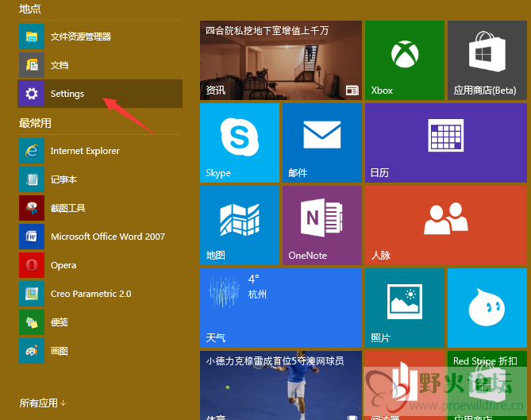Launch the Creo Parametric 2.0 icon
This screenshot has width=531, height=420.
(32, 294)
